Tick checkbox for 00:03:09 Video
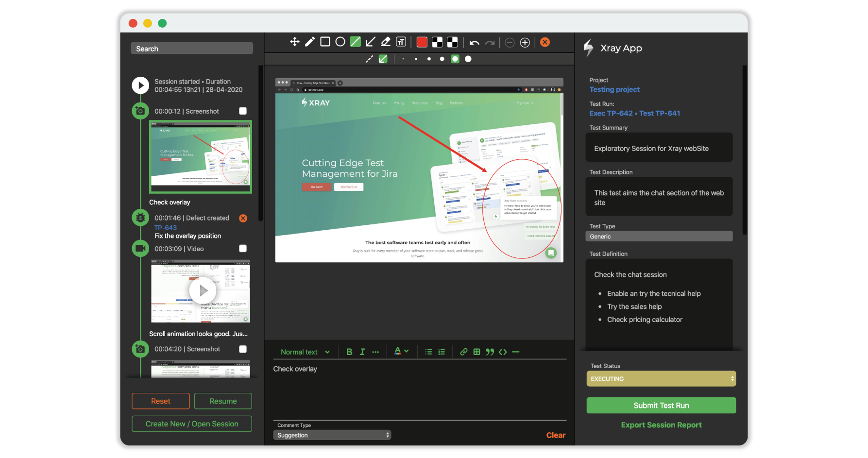This screenshot has width=868, height=458. (x=243, y=248)
